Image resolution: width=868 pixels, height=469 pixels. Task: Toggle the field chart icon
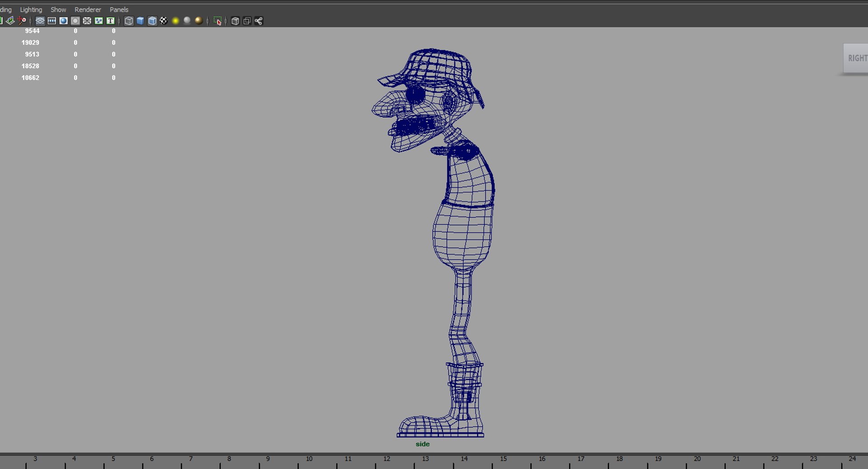click(87, 21)
